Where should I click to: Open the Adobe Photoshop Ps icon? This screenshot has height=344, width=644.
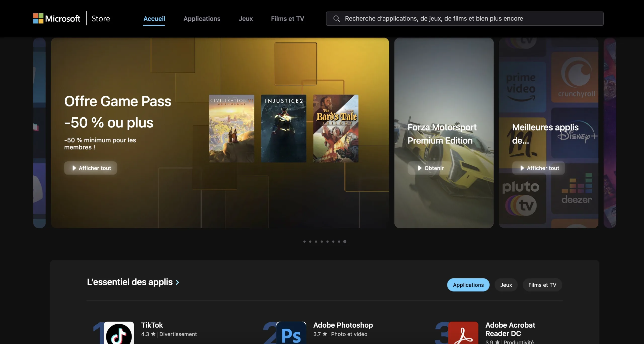point(291,333)
